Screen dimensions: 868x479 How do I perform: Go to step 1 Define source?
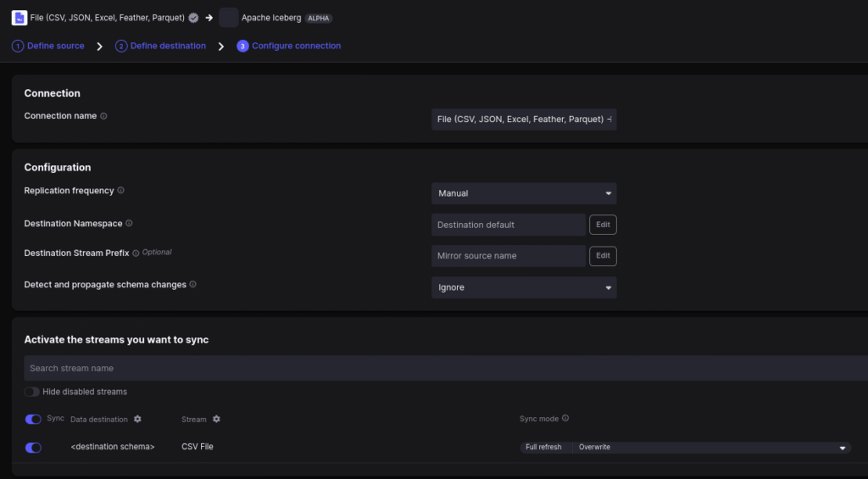(48, 46)
